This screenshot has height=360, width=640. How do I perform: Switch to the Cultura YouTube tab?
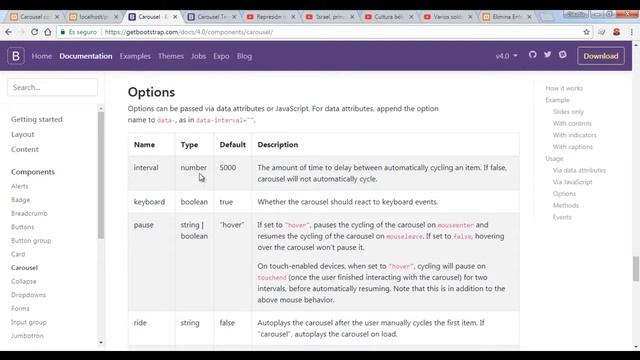point(389,17)
